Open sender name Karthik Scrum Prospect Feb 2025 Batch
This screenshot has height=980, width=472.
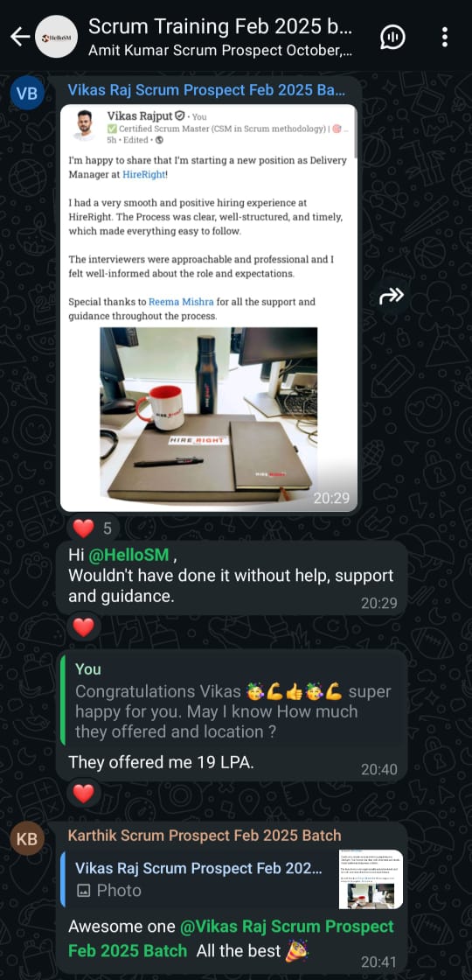205,836
